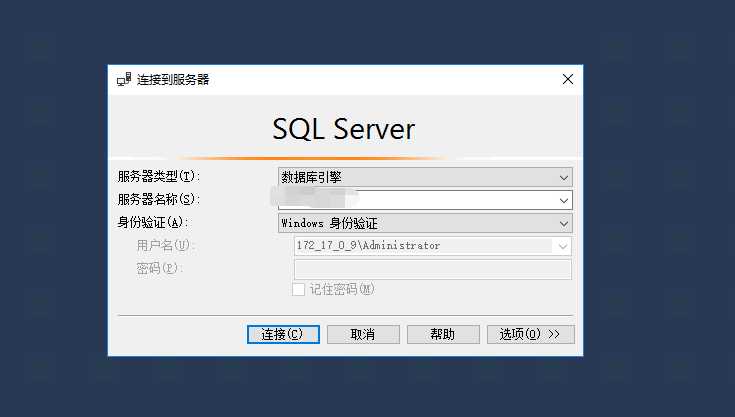
Task: Expand the 服务器名称 combo box arrow
Action: point(564,200)
